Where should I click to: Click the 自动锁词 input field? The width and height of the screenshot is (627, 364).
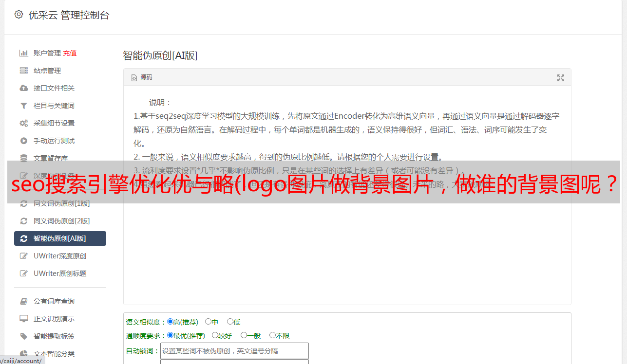click(x=234, y=351)
